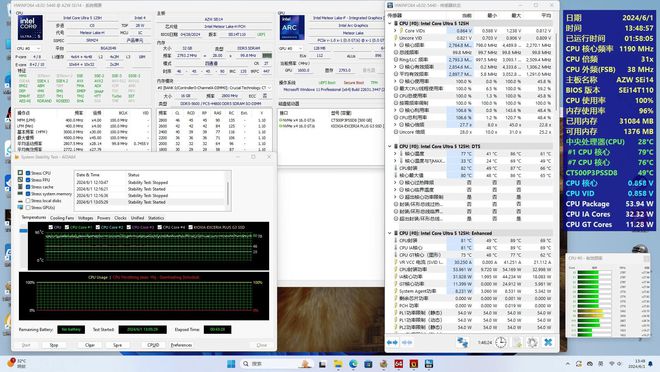Click the Save button
The width and height of the screenshot is (660, 372).
pyautogui.click(x=117, y=345)
